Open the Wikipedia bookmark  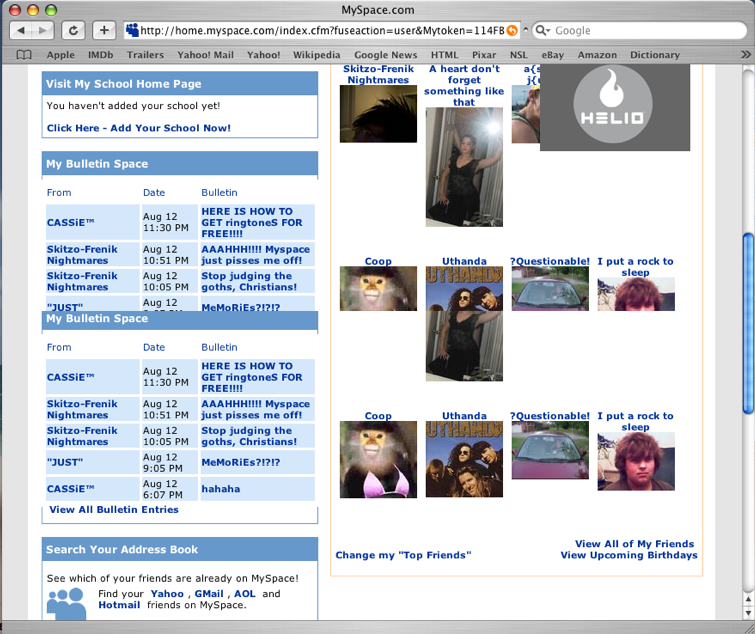(317, 55)
